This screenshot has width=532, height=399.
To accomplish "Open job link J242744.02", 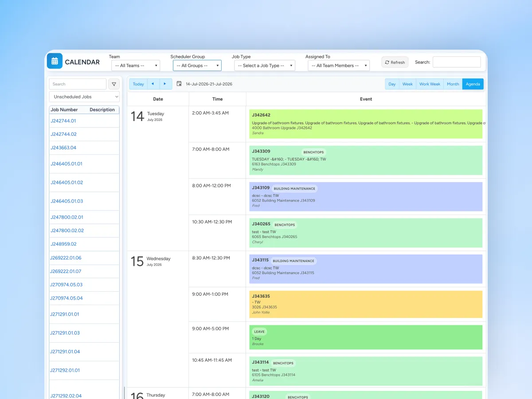I will [63, 134].
